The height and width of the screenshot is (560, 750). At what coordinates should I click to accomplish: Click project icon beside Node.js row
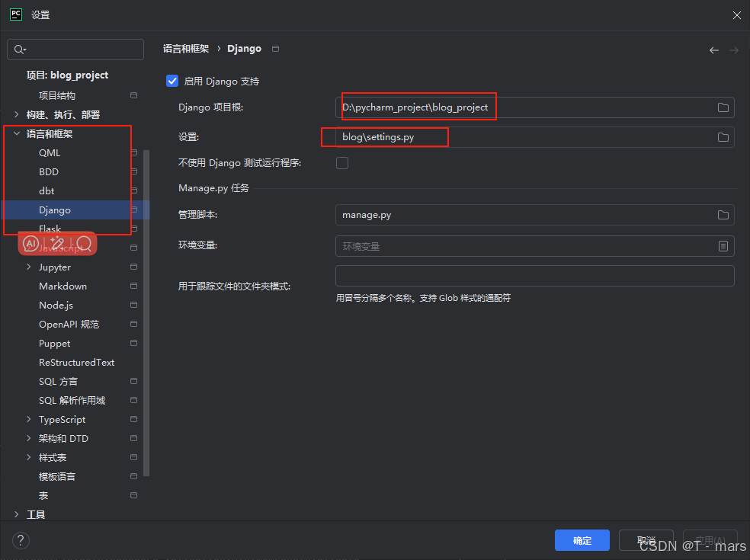point(134,305)
